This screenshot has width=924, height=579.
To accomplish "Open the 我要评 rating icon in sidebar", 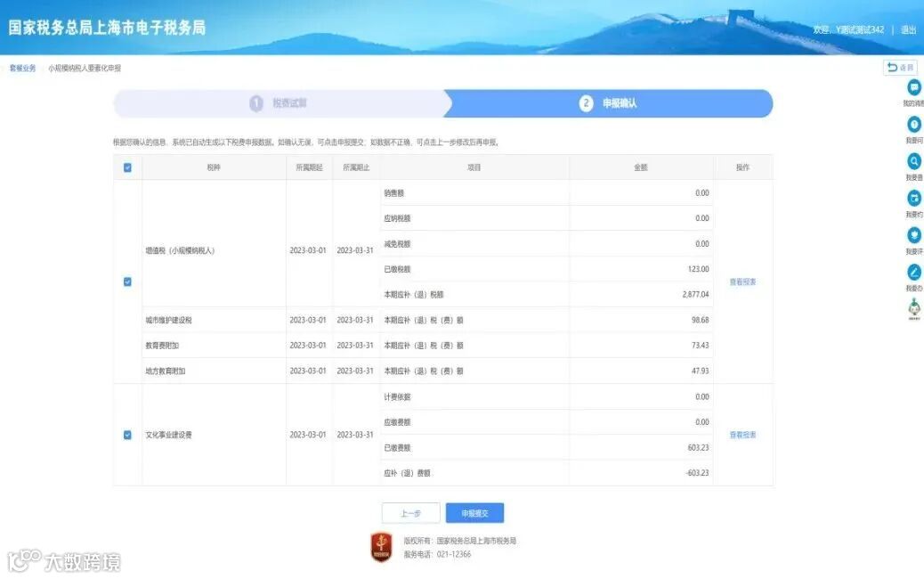I will coord(913,235).
